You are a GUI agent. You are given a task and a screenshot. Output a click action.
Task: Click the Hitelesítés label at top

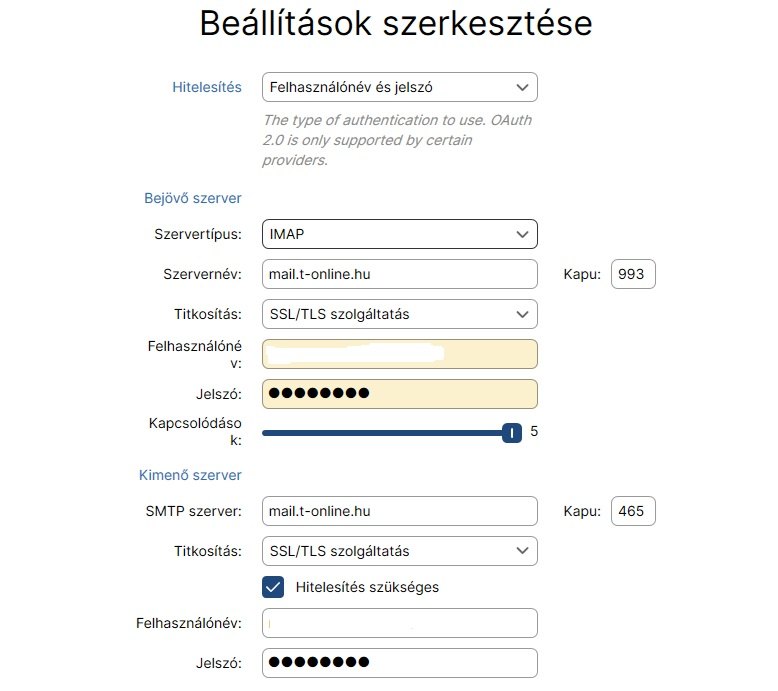click(x=207, y=87)
